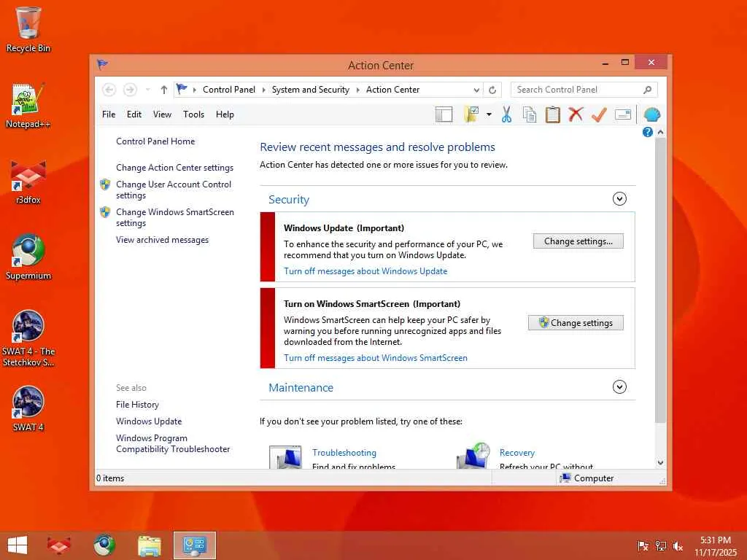Go Forward with the right arrow
This screenshot has height=560, width=747.
tap(130, 90)
